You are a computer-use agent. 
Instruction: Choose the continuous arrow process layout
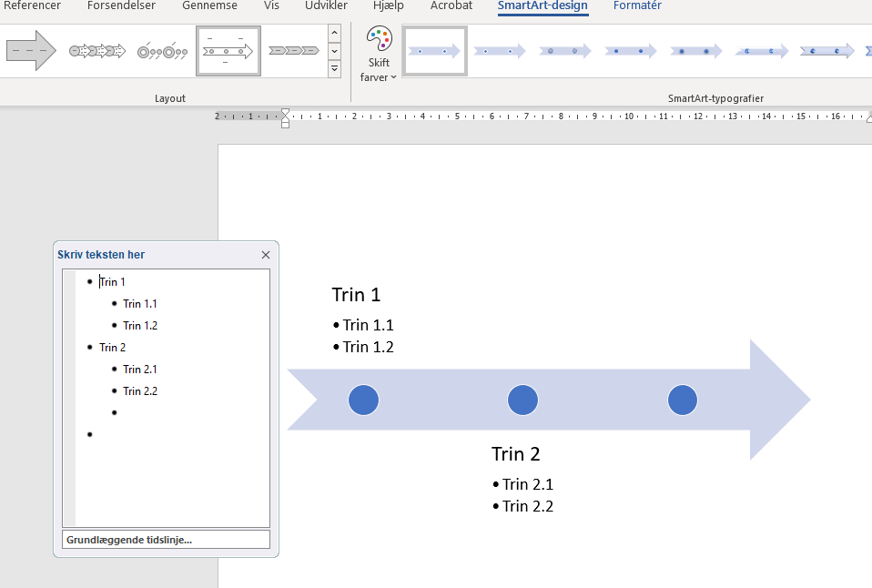(97, 51)
